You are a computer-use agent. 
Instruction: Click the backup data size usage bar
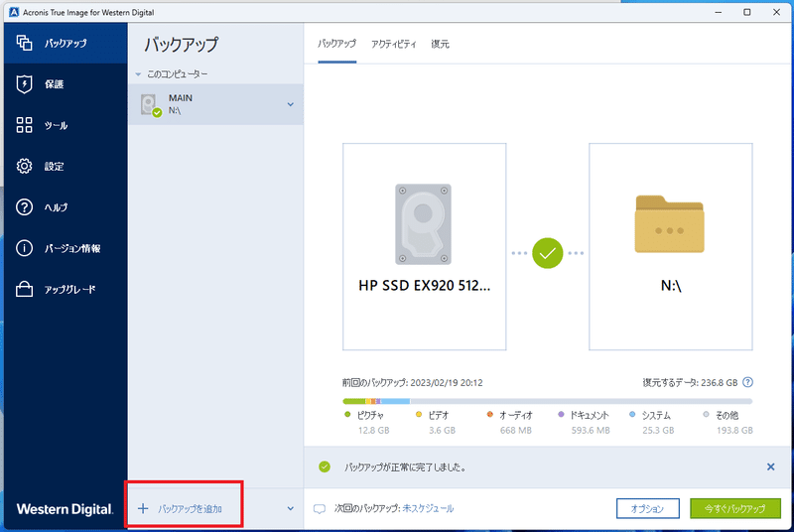coord(548,401)
